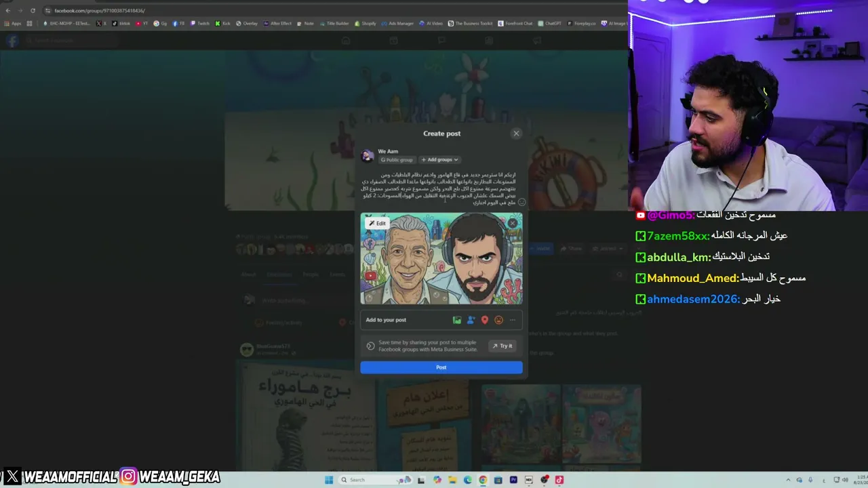Open the Foreplay.co bookmark
Screen dimensions: 868x488
coord(582,23)
